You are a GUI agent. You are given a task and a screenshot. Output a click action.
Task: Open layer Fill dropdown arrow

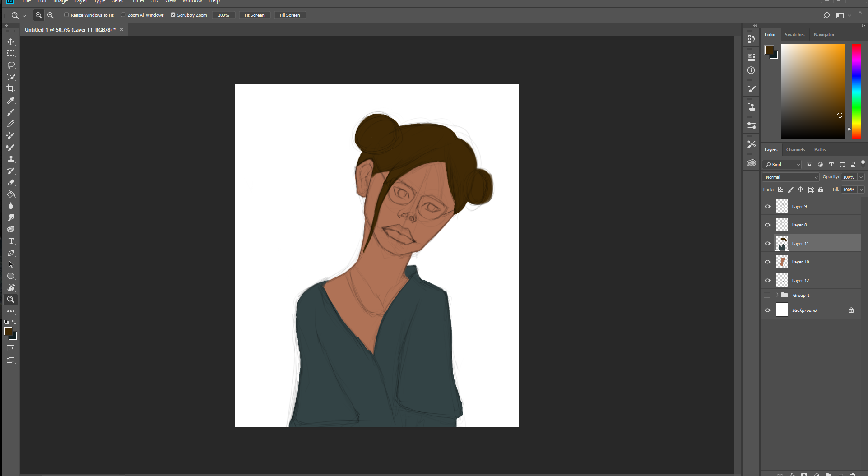click(861, 190)
